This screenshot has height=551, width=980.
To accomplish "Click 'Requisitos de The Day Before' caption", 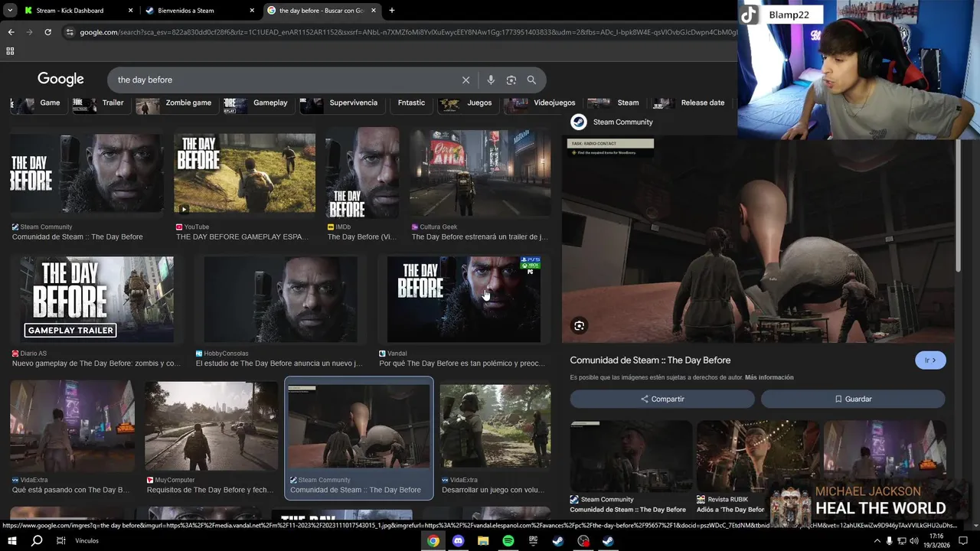I will [x=209, y=490].
